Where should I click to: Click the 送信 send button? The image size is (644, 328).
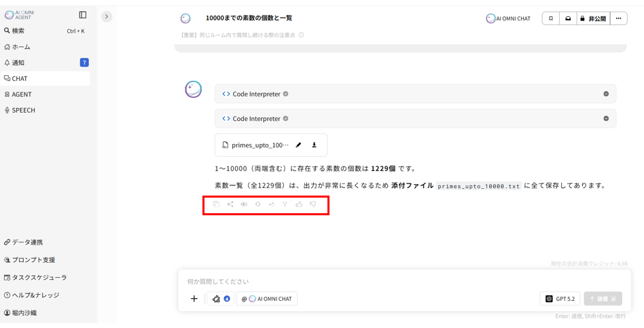tap(603, 299)
